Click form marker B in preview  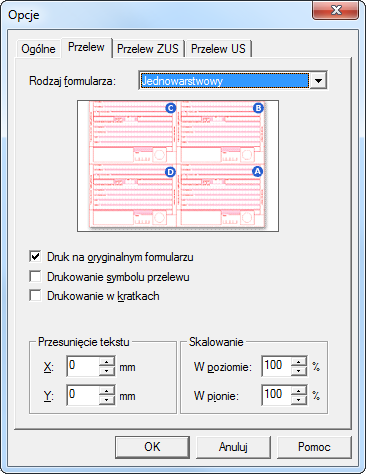pos(258,108)
